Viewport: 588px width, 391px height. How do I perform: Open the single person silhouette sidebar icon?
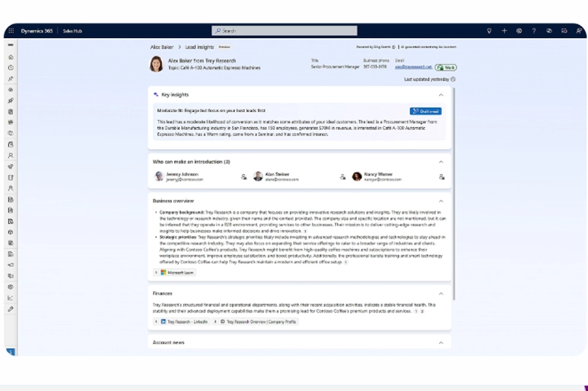pyautogui.click(x=11, y=155)
